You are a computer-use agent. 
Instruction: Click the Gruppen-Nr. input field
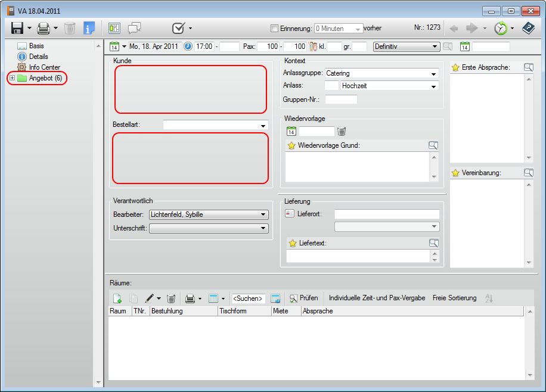(x=341, y=99)
